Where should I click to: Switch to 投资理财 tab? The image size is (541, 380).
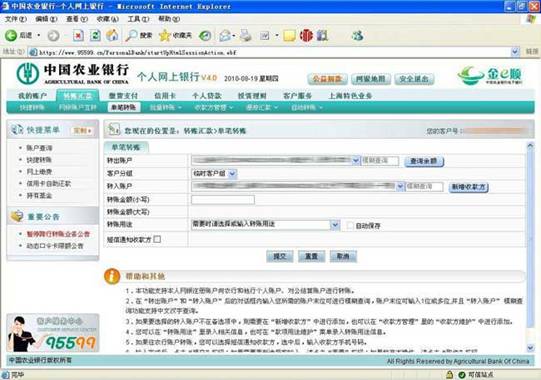point(252,96)
